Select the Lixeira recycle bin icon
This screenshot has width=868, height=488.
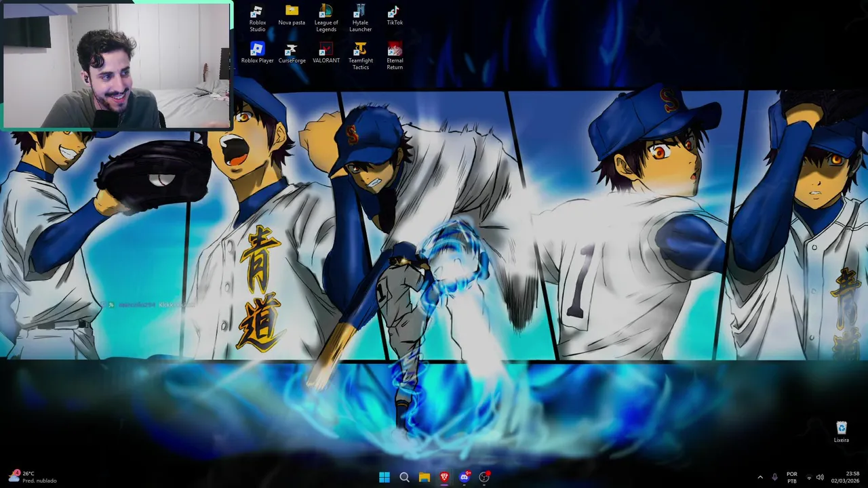pos(842,432)
